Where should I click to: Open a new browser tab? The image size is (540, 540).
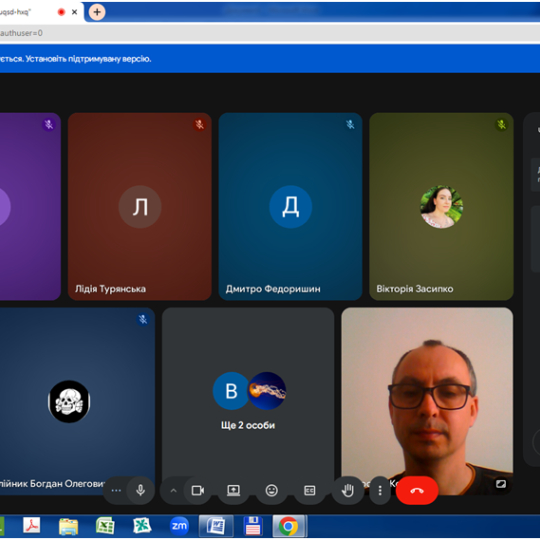click(97, 12)
